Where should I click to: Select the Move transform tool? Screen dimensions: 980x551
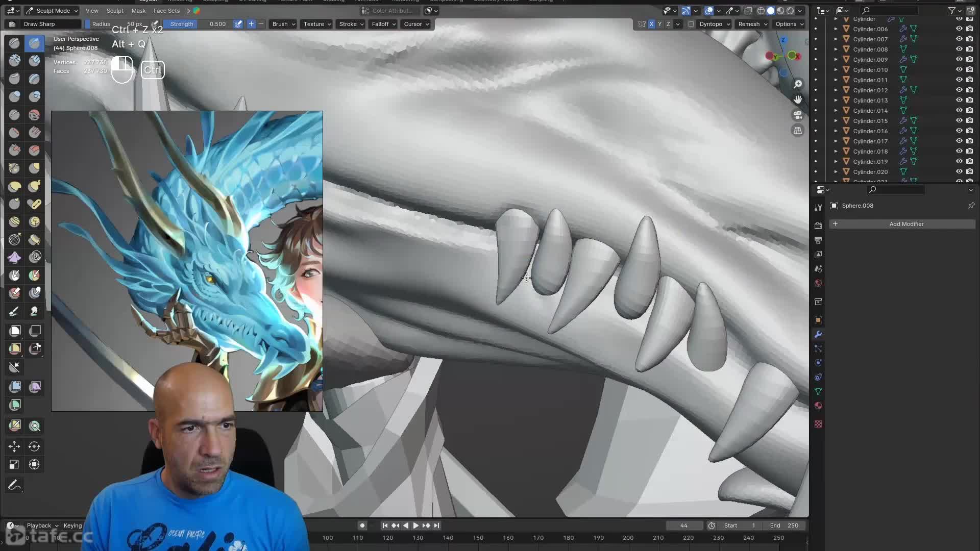click(14, 446)
